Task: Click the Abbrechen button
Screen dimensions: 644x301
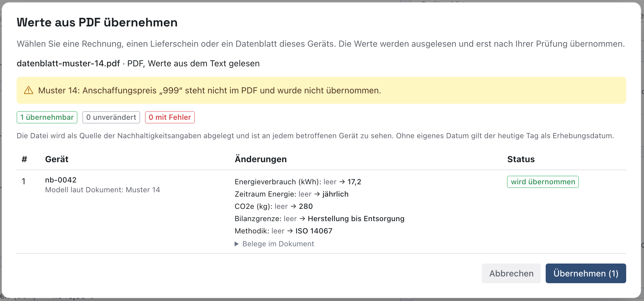Action: (511, 273)
